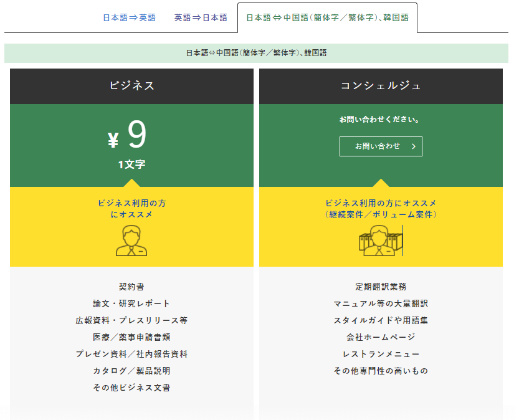Select the 日本語⇔中国語(簡体字/繁体字)、韓国語 tab
This screenshot has width=519, height=420.
327,17
